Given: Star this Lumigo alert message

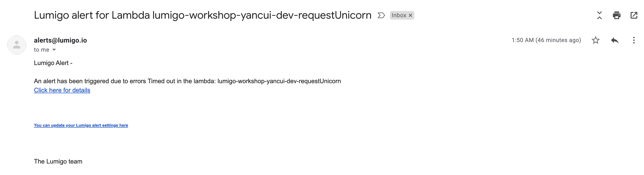Looking at the screenshot, I should [x=595, y=40].
